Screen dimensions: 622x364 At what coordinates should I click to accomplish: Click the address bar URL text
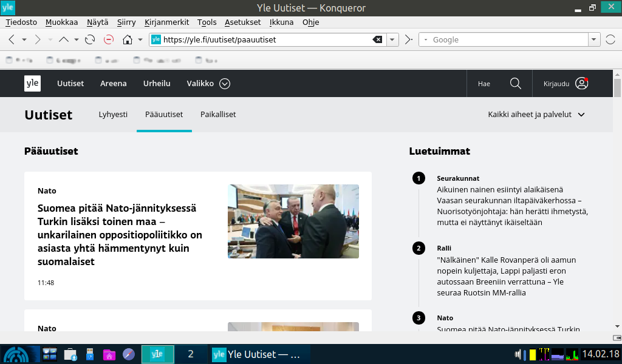(219, 39)
